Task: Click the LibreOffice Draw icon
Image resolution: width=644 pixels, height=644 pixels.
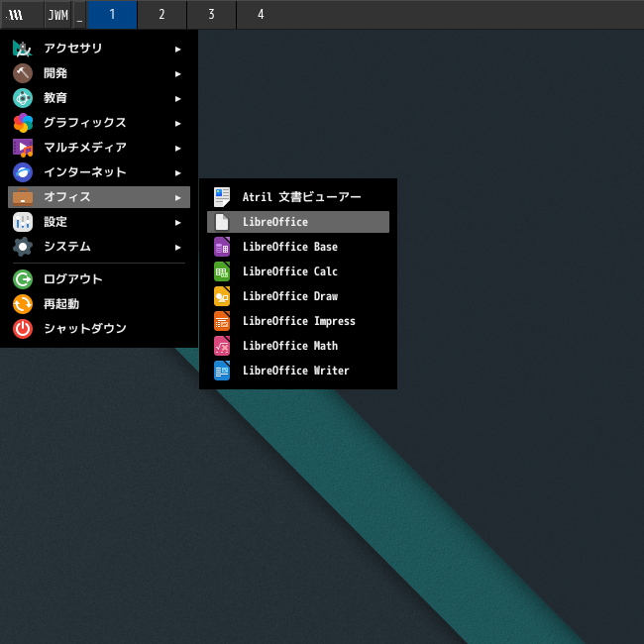Action: [x=222, y=296]
